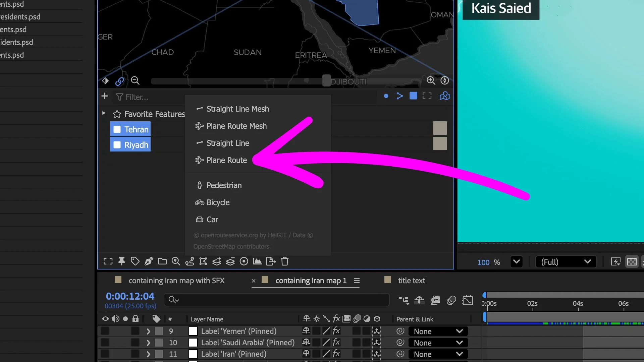644x362 pixels.
Task: Toggle the Tehran feature checkbox
Action: pos(117,129)
